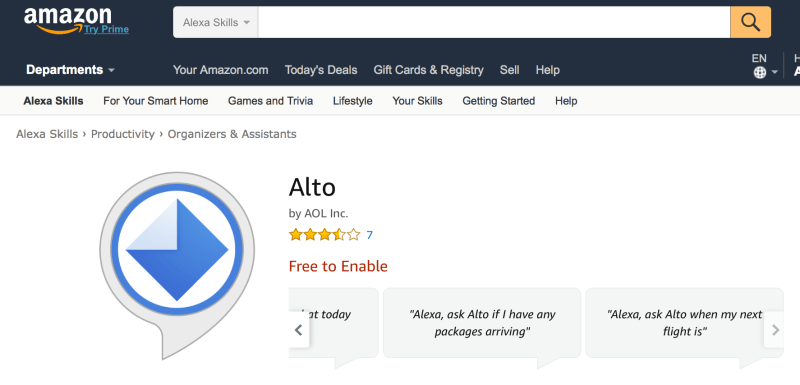Click the globe language icon
The height and width of the screenshot is (385, 800).
click(x=760, y=72)
